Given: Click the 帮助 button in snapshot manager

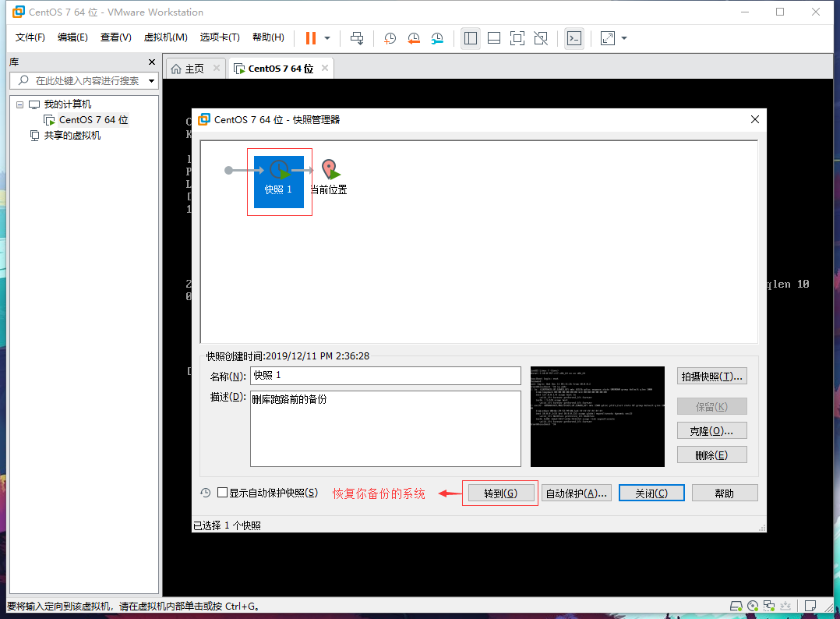Looking at the screenshot, I should click(725, 493).
